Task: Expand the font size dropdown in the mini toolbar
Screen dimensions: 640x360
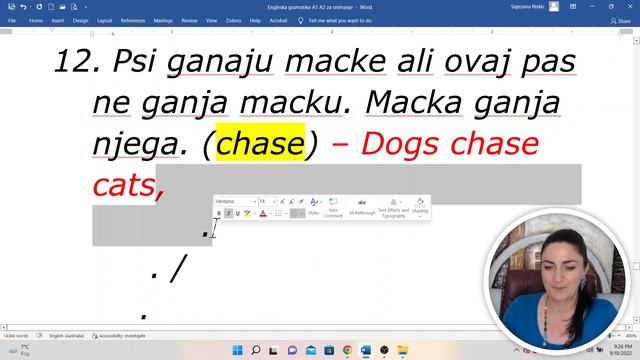Action: point(274,202)
